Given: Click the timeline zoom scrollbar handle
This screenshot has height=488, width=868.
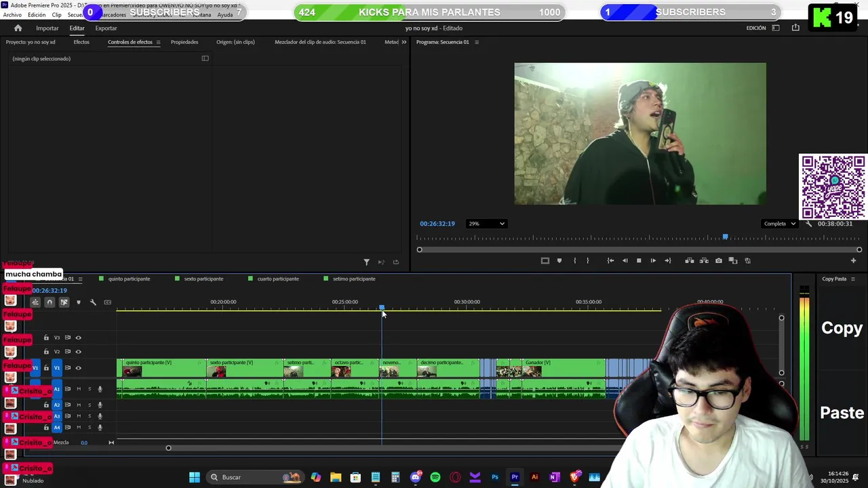Looking at the screenshot, I should 169,448.
